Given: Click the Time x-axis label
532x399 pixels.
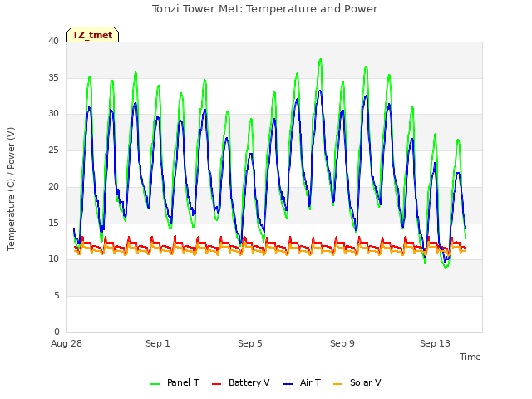Looking at the screenshot, I should [x=470, y=357].
